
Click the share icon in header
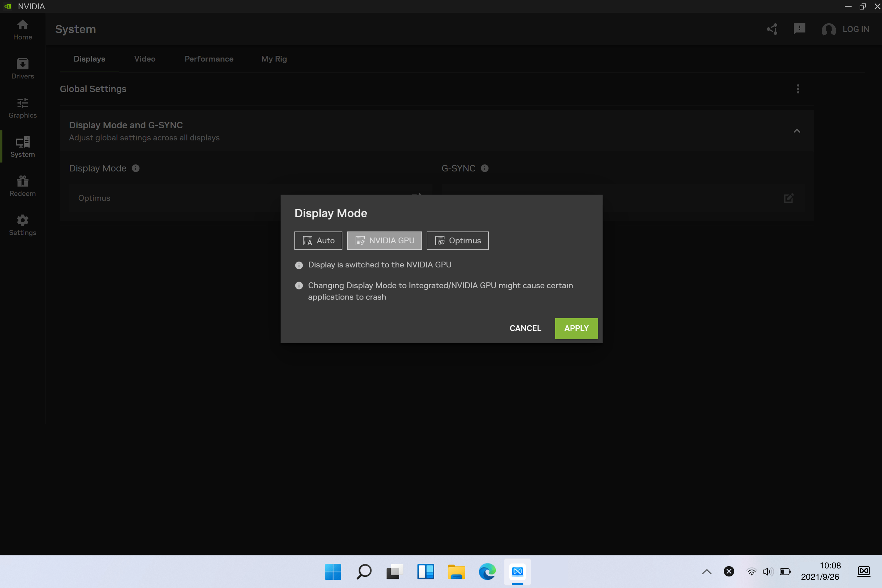click(x=772, y=29)
